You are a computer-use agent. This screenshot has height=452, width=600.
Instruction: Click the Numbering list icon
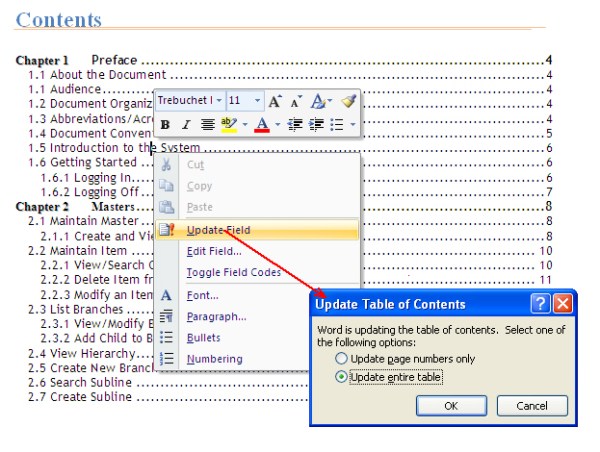pyautogui.click(x=166, y=359)
